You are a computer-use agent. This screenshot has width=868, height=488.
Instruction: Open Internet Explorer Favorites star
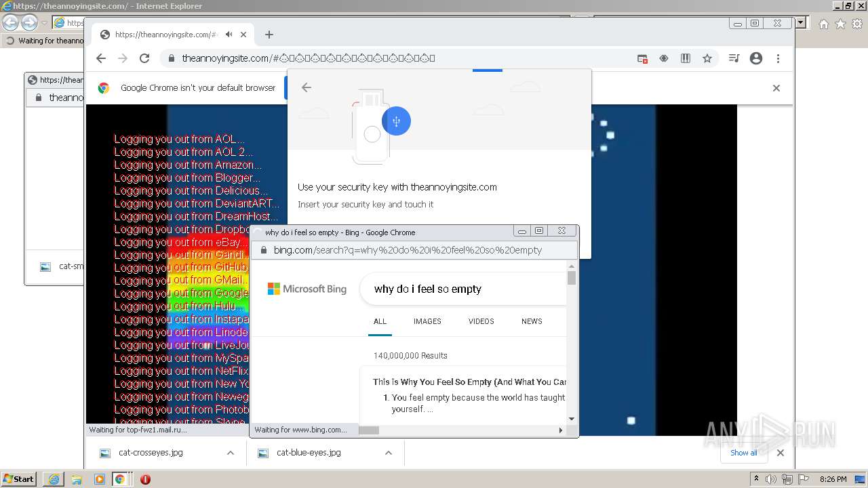[840, 24]
